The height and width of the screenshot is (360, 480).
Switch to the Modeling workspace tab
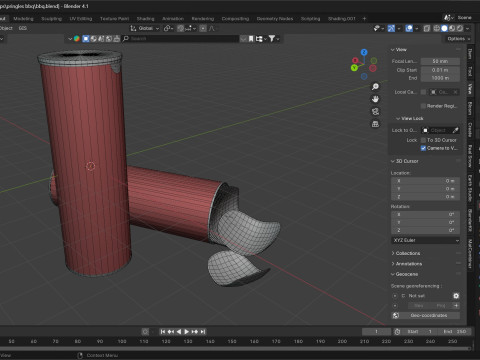(23, 19)
